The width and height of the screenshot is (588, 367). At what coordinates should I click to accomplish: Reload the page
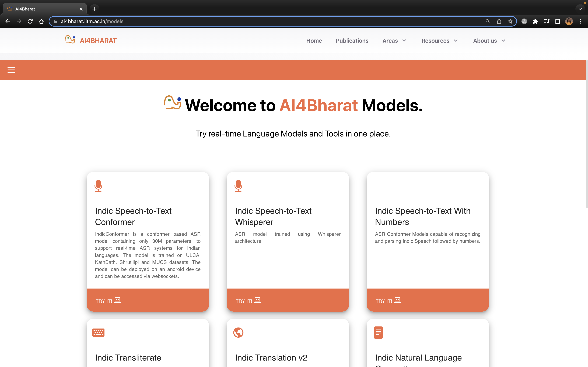(x=30, y=21)
